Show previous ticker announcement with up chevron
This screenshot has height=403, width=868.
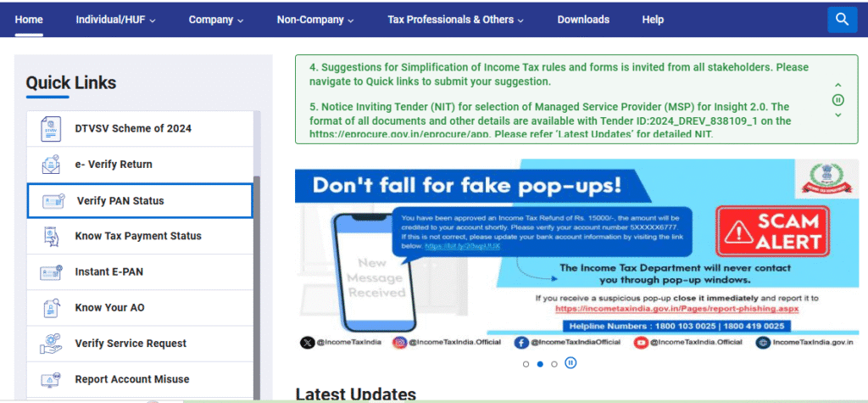click(838, 85)
